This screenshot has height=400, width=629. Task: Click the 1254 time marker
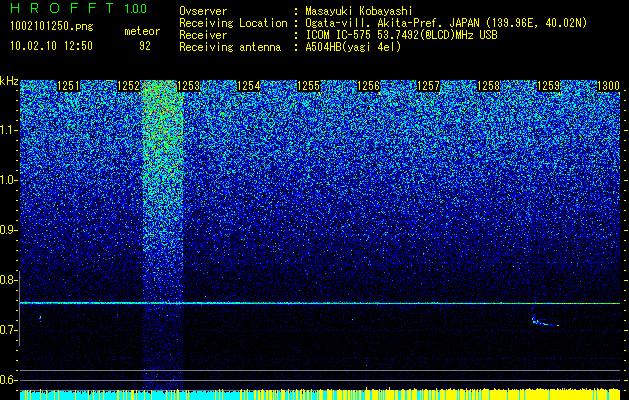(x=249, y=86)
